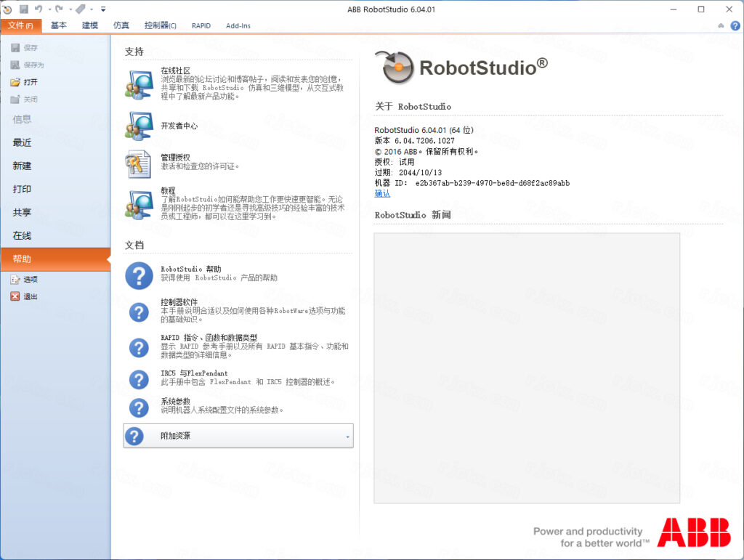
Task: Click IRC5 与FlexPendant question icon
Action: (139, 380)
